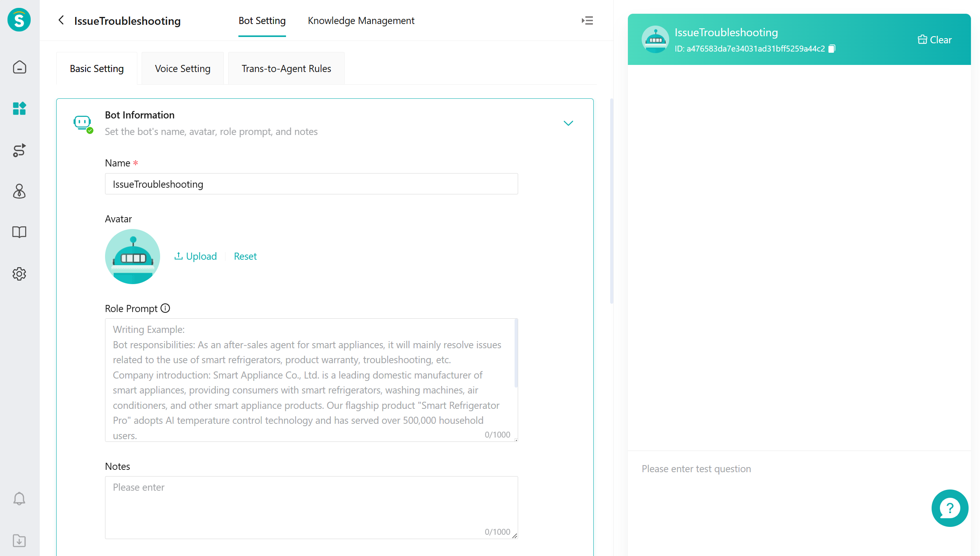
Task: Select the Trans-to-Agent Rules tab
Action: coord(286,68)
